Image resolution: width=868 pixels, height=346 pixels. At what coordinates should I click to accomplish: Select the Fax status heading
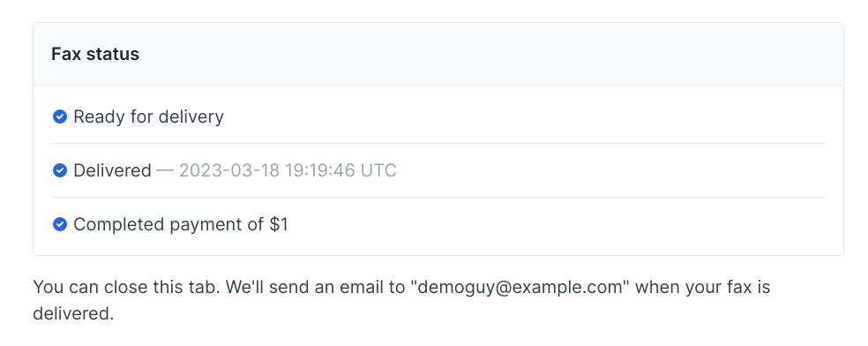pyautogui.click(x=95, y=54)
